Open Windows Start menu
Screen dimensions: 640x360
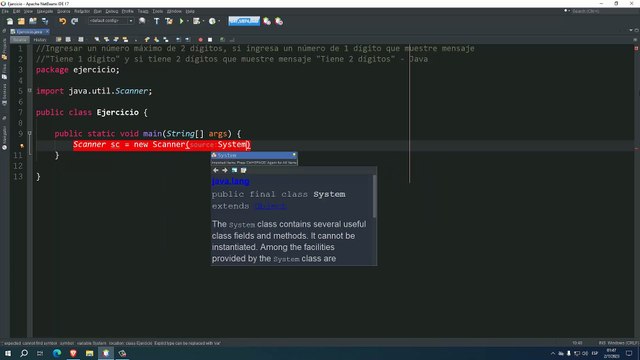8,353
